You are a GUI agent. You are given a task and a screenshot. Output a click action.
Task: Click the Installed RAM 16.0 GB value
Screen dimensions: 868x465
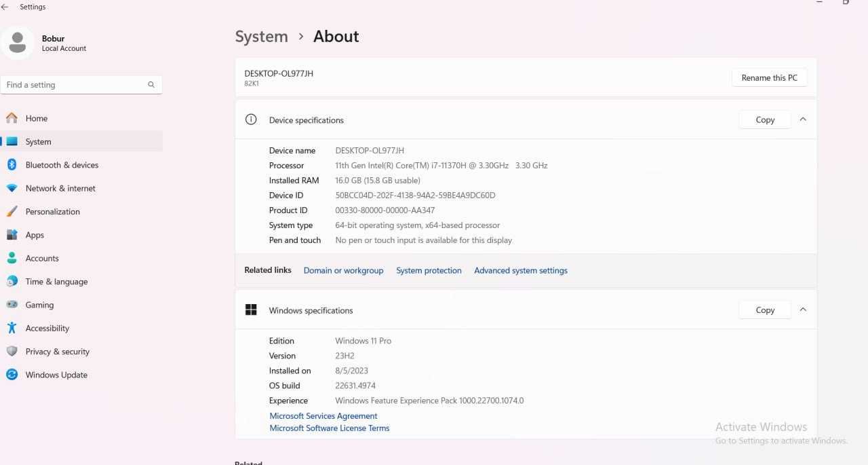coord(378,180)
